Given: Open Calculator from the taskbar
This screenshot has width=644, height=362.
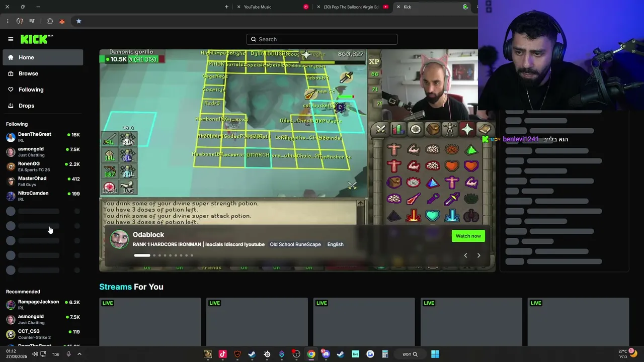Looking at the screenshot, I should coord(385,354).
